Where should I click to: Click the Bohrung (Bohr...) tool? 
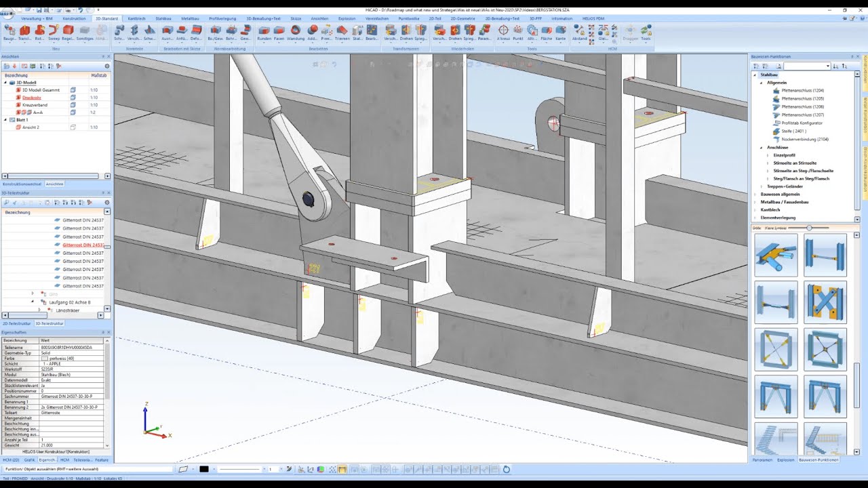[231, 33]
